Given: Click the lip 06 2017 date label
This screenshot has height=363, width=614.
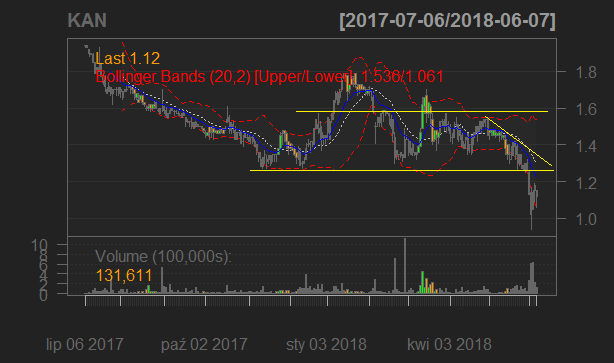Looking at the screenshot, I should pos(85,345).
